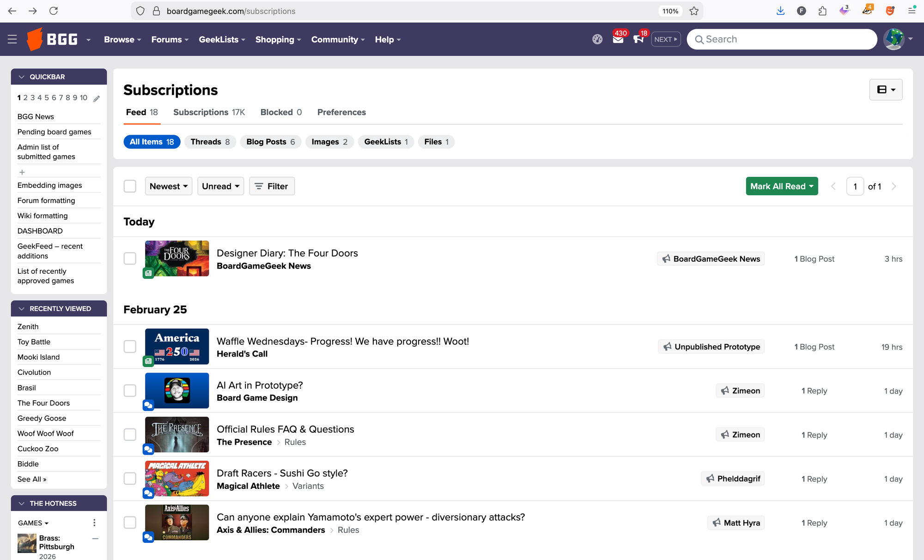Viewport: 924px width, 560px height.
Task: Select the checkbox for Designer Diary: The Four Doors
Action: tap(130, 259)
